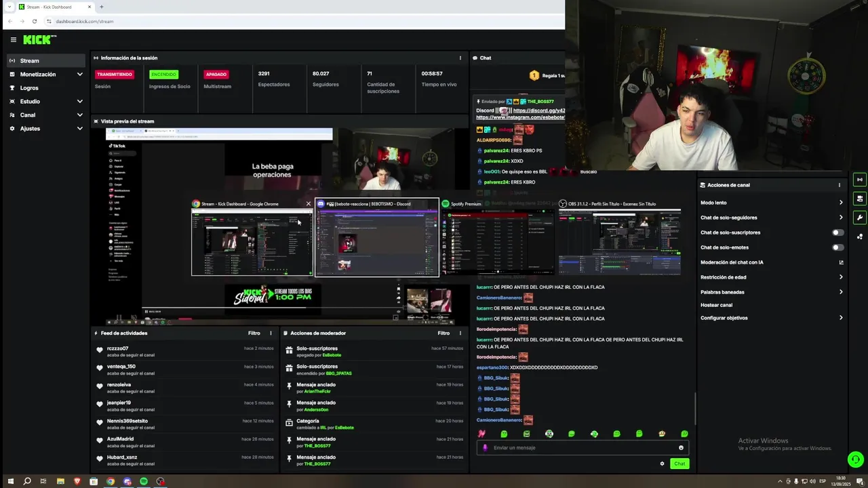
Task: Toggle Chat de solo-suscriptores switch
Action: [838, 232]
